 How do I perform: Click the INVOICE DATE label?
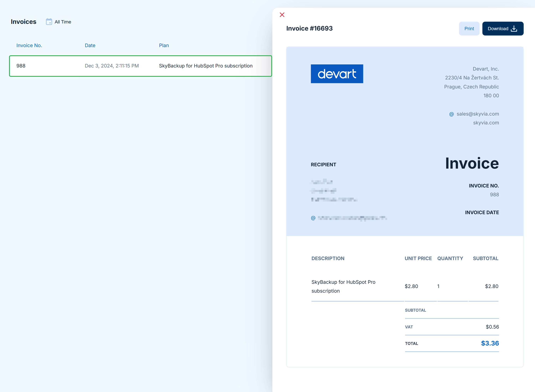tap(482, 212)
